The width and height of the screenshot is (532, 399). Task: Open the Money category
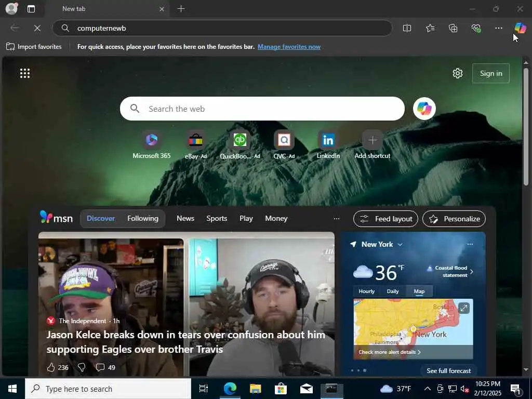coord(276,219)
